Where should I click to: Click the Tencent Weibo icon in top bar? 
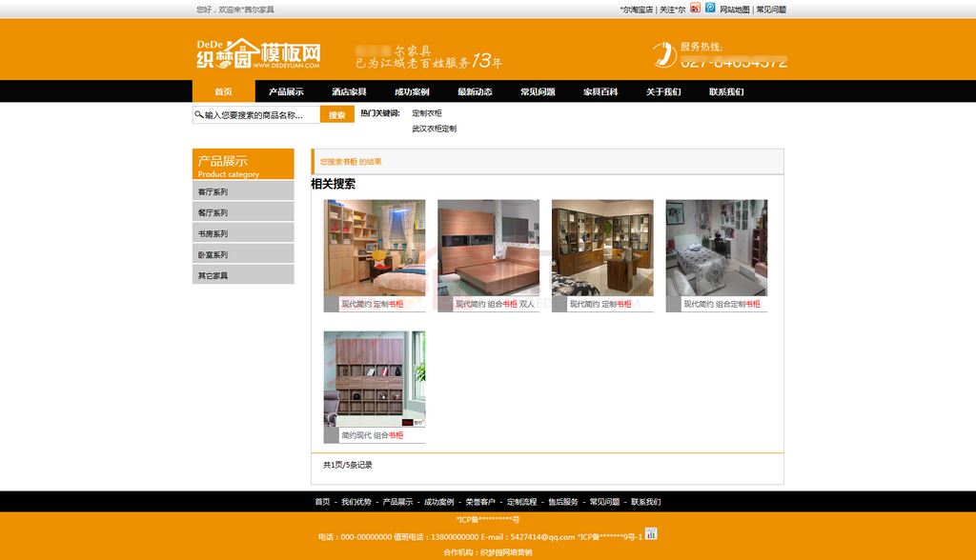pyautogui.click(x=710, y=9)
